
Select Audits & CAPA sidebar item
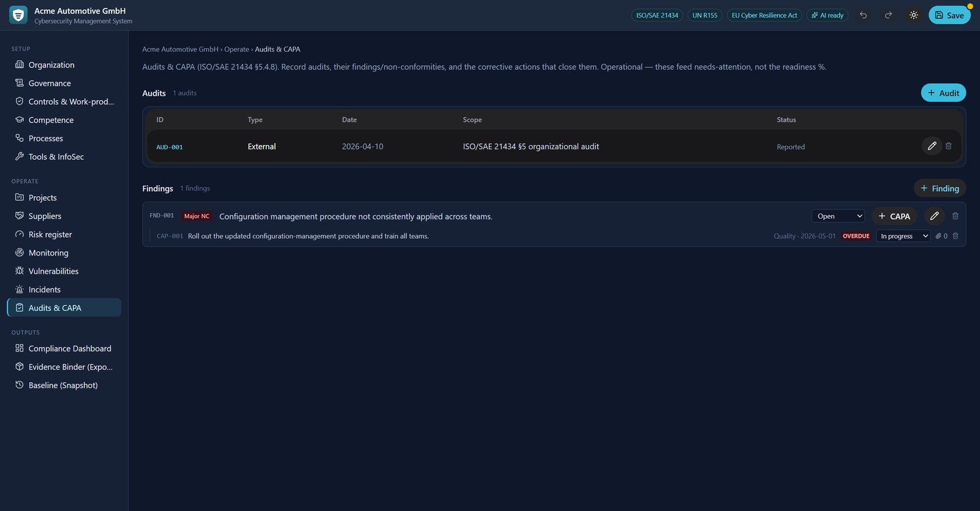[x=64, y=308]
